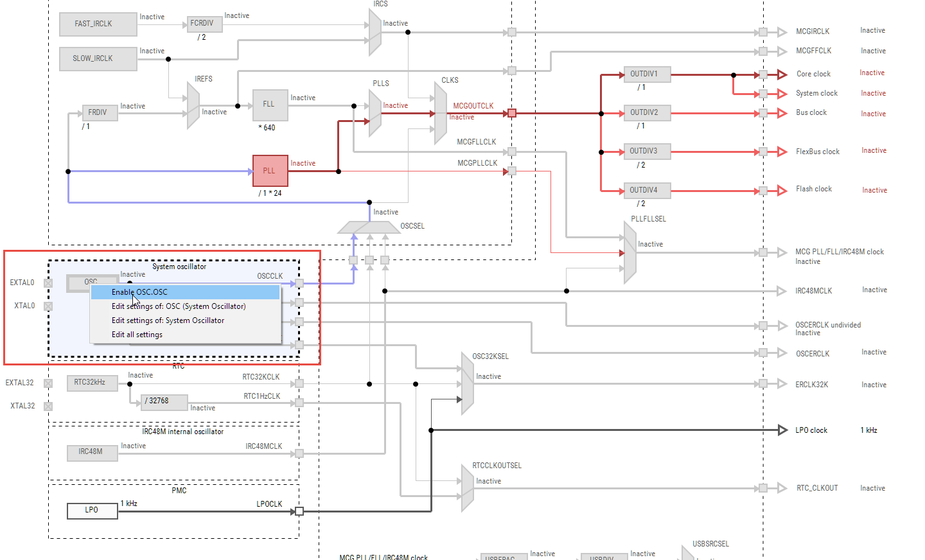Toggle the EXTAL0 pin box
This screenshot has width=925, height=560.
[x=48, y=283]
